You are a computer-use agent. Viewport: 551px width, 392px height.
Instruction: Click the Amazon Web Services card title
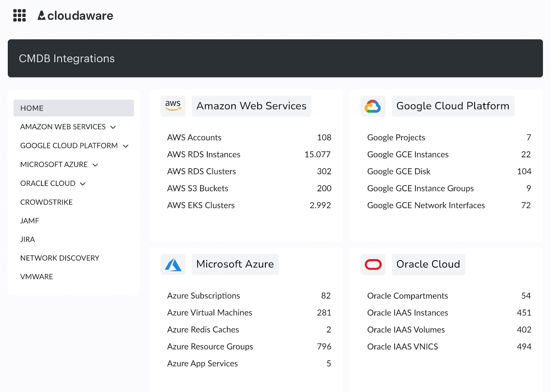251,106
